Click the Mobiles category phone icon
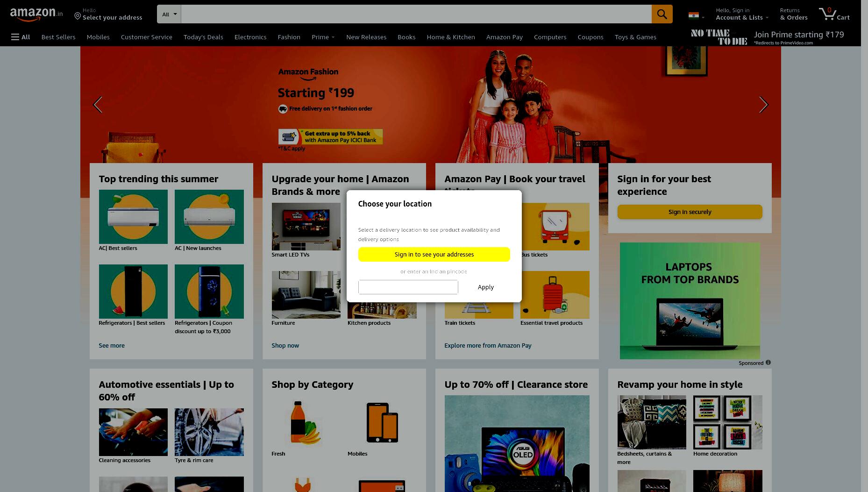The width and height of the screenshot is (868, 492). pyautogui.click(x=382, y=422)
